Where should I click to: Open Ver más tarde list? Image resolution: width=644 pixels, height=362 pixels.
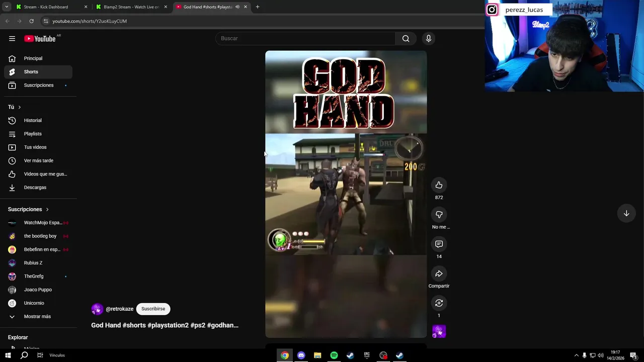[38, 161]
